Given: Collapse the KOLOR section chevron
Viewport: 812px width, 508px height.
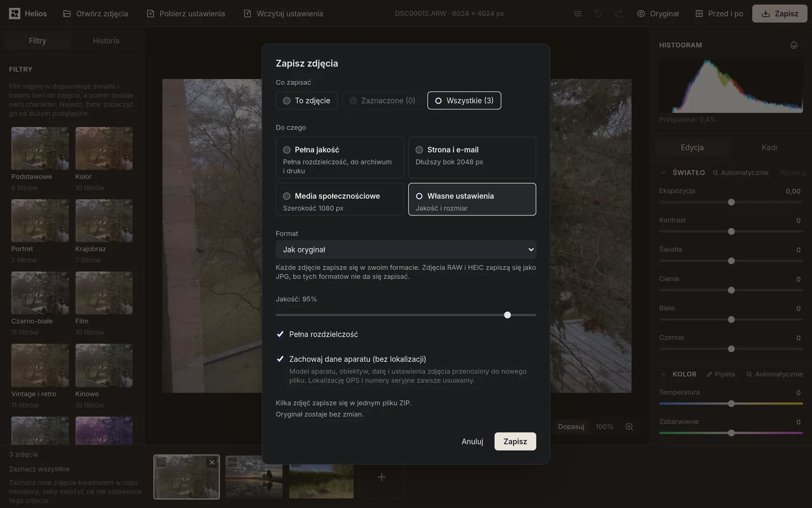Looking at the screenshot, I should 663,374.
